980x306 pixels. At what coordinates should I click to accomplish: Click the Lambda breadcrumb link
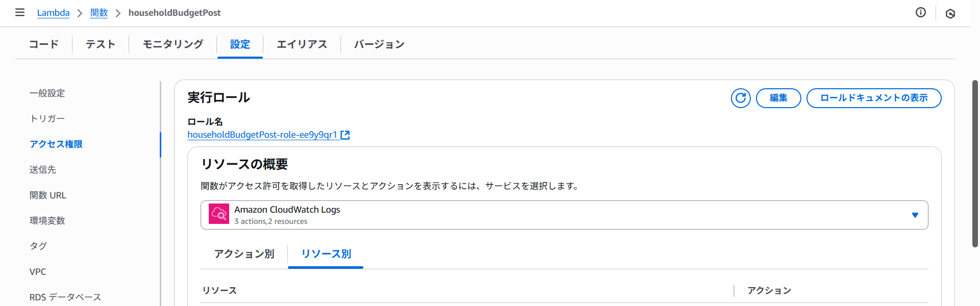(x=53, y=13)
